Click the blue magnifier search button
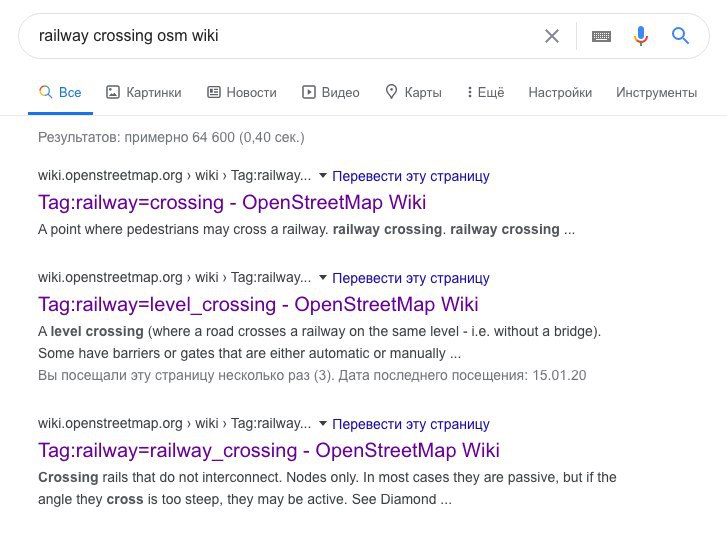 pos(680,36)
